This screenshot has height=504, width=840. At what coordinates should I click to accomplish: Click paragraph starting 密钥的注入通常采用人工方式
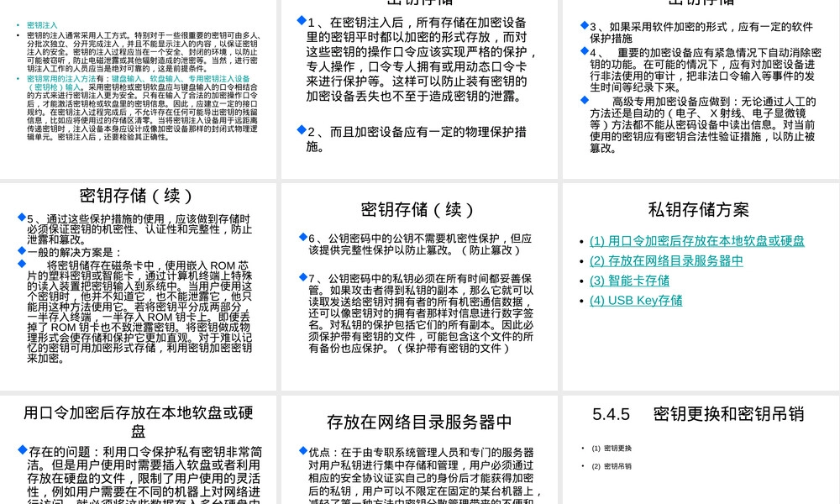click(144, 52)
